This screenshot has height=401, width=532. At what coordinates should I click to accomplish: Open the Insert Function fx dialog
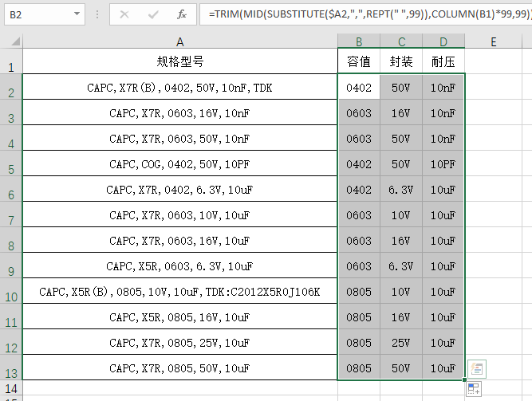181,14
